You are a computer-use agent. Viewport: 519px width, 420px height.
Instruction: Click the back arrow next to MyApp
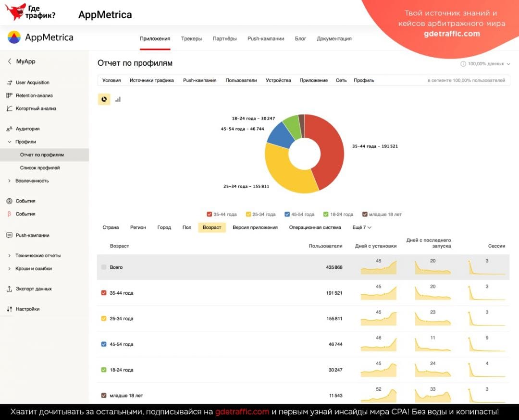[10, 61]
